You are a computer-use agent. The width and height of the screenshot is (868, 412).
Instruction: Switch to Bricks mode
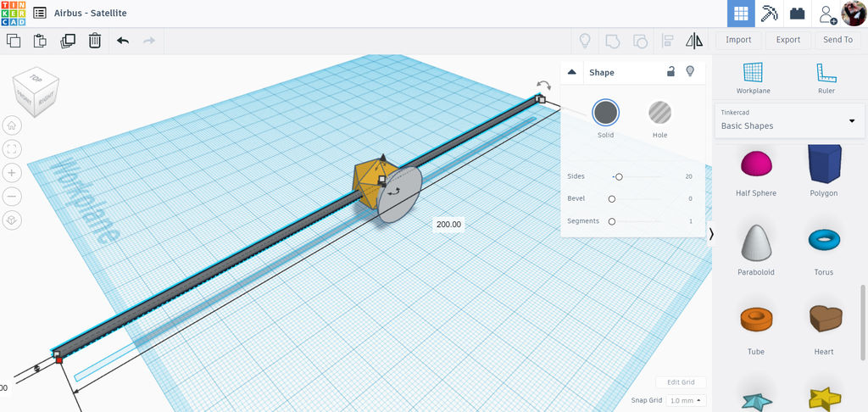click(797, 14)
